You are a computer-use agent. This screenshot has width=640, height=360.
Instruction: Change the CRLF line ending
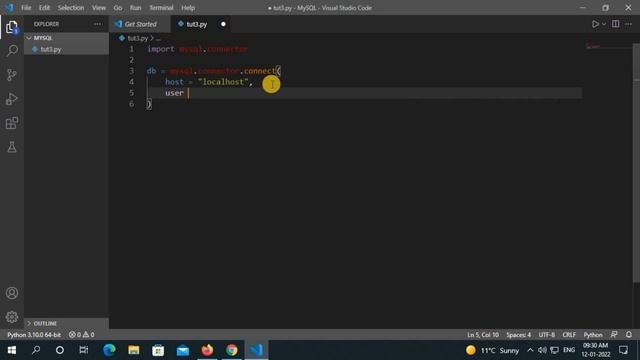pyautogui.click(x=569, y=335)
